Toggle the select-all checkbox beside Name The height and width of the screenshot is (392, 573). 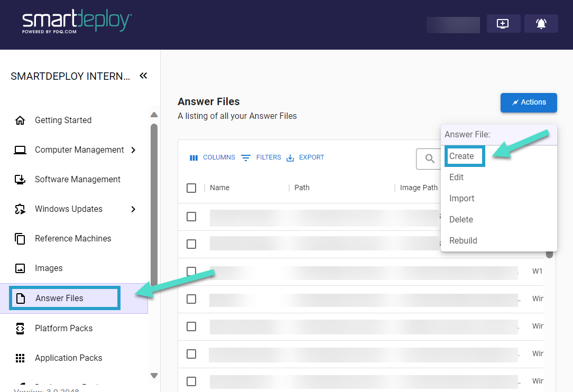tap(191, 188)
